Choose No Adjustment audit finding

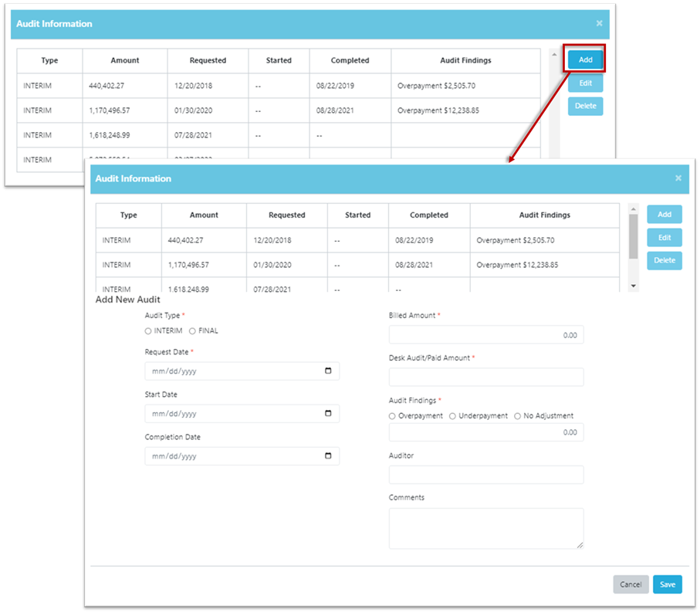point(517,416)
